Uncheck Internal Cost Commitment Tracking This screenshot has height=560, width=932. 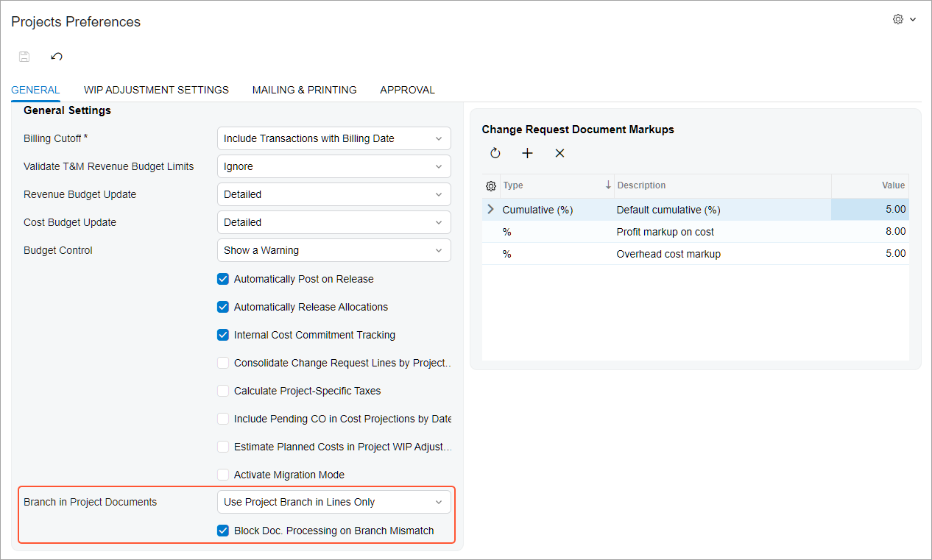(223, 335)
